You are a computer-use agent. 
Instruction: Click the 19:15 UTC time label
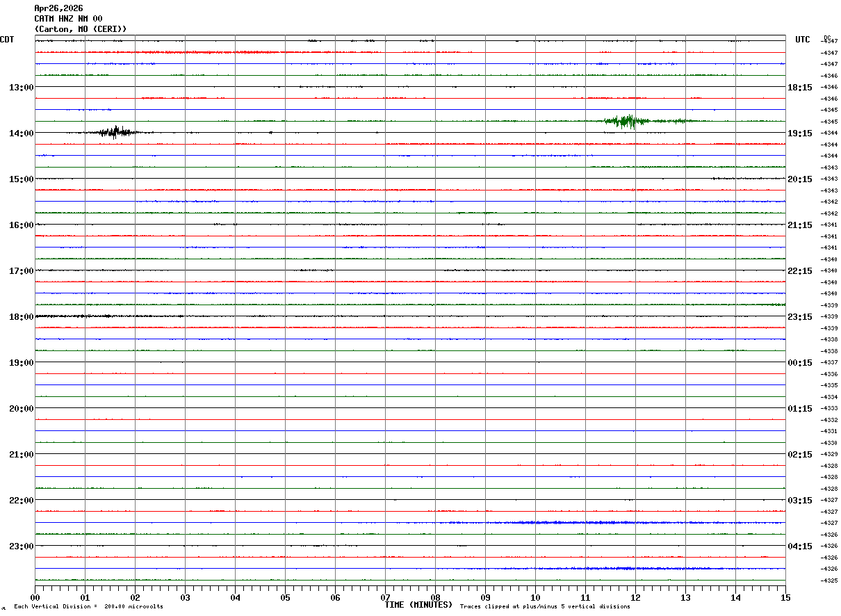pos(800,133)
